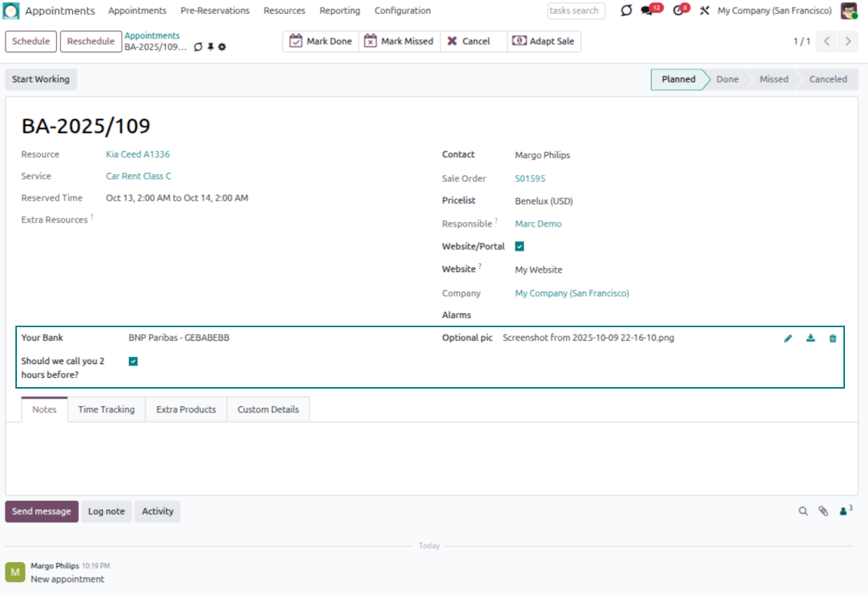This screenshot has width=868, height=596.
Task: Open the My Company (San Francisco) switcher
Action: (x=774, y=11)
